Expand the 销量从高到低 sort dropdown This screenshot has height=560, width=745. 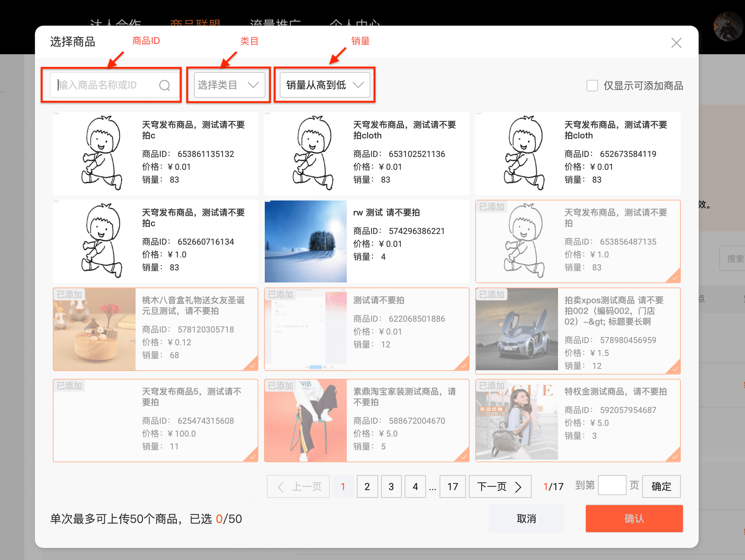point(325,85)
